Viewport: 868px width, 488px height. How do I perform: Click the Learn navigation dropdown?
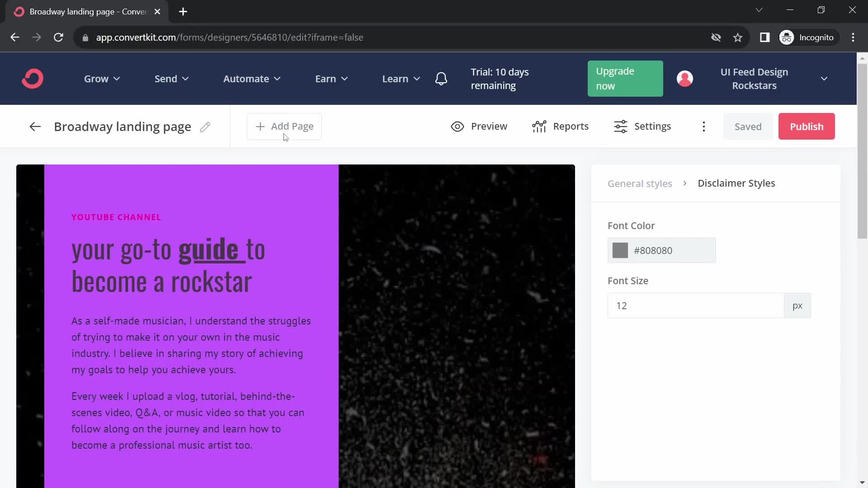(401, 78)
